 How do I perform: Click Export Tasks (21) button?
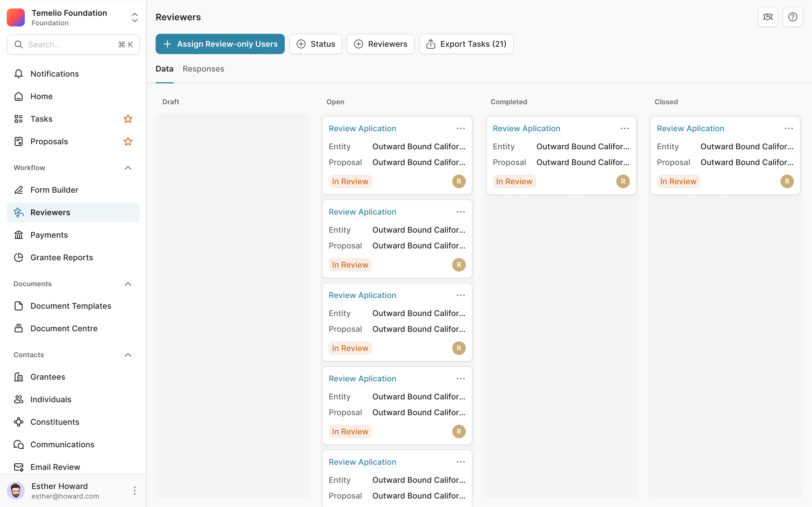coord(466,44)
